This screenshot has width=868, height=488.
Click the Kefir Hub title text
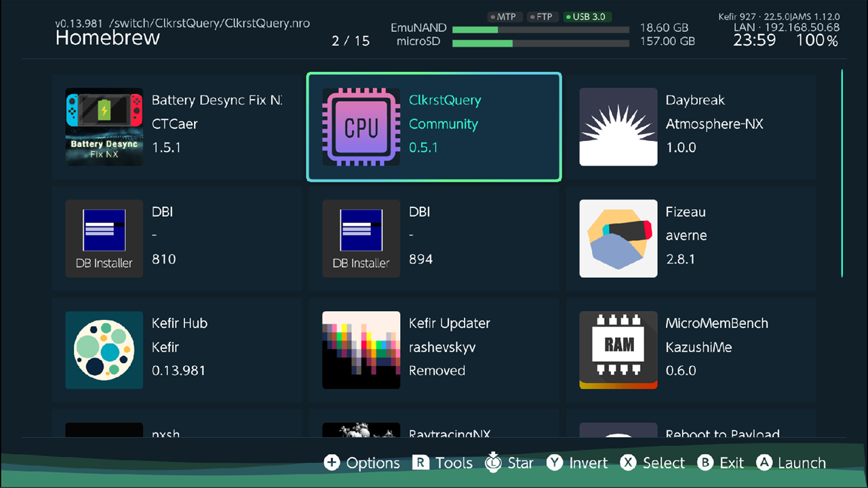coord(180,323)
